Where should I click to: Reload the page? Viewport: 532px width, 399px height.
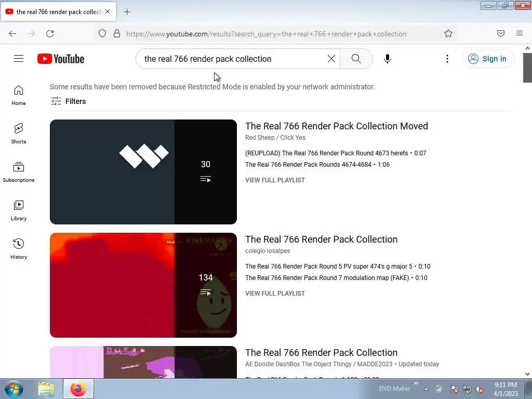pos(50,33)
